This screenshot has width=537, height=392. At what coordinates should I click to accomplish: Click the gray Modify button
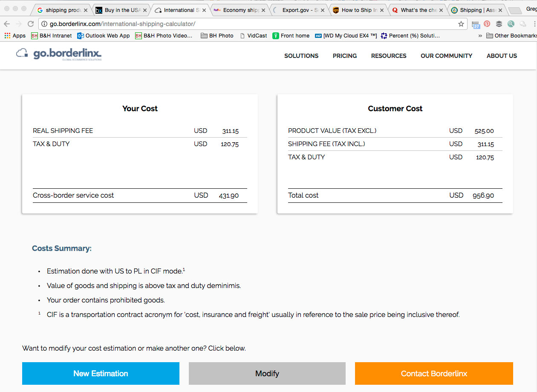(267, 374)
